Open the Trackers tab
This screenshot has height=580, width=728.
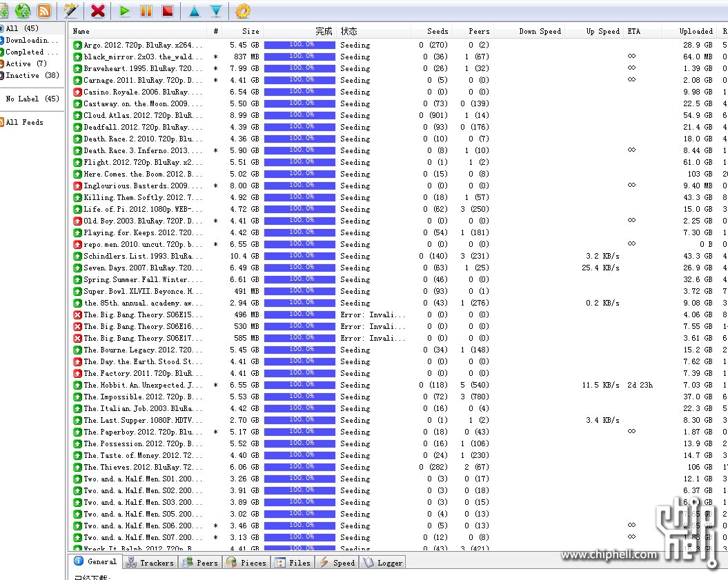tap(150, 563)
